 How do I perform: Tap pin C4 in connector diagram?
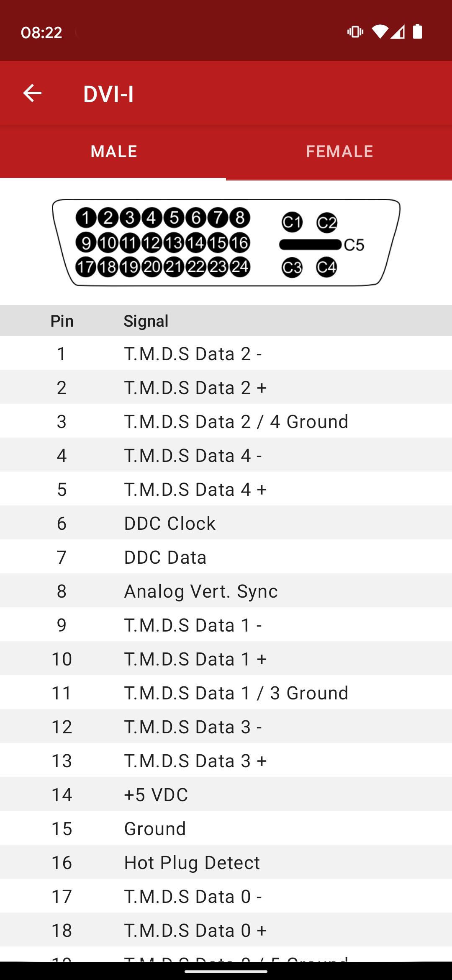tap(326, 267)
